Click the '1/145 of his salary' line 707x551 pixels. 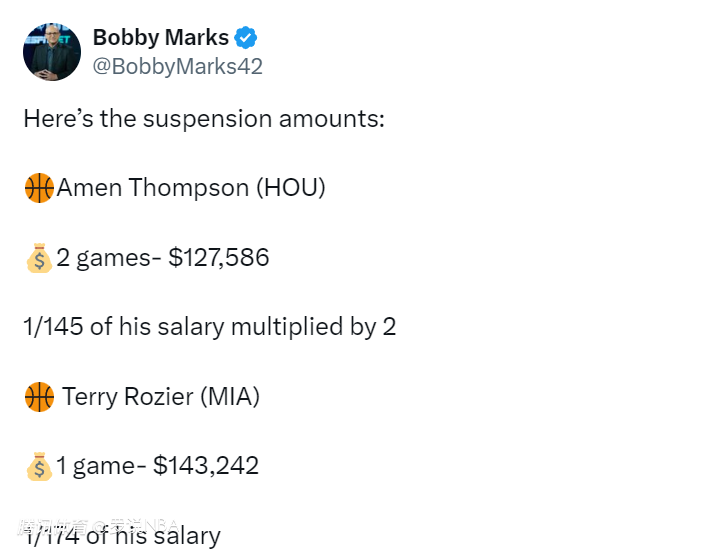tap(124, 326)
